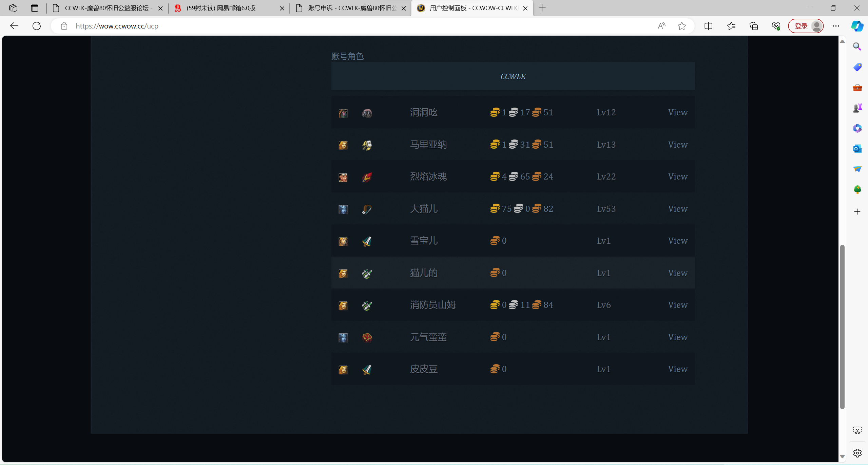Click 大猫儿's hunter bow class icon

367,209
